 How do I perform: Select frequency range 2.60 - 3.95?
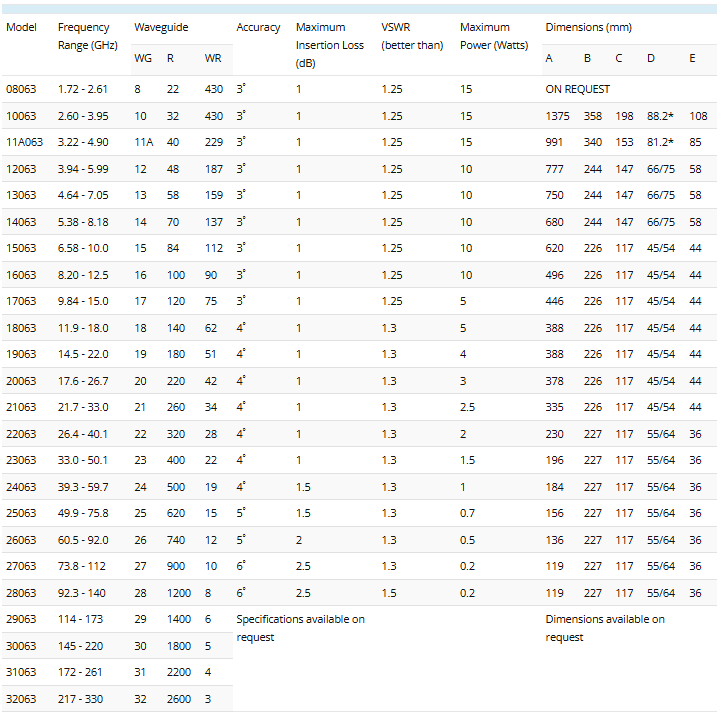pyautogui.click(x=83, y=116)
